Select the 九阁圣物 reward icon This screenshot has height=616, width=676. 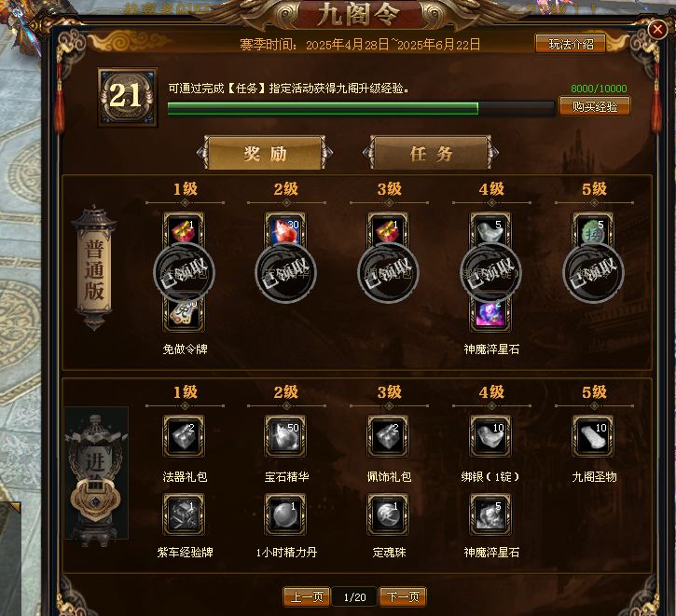[593, 436]
